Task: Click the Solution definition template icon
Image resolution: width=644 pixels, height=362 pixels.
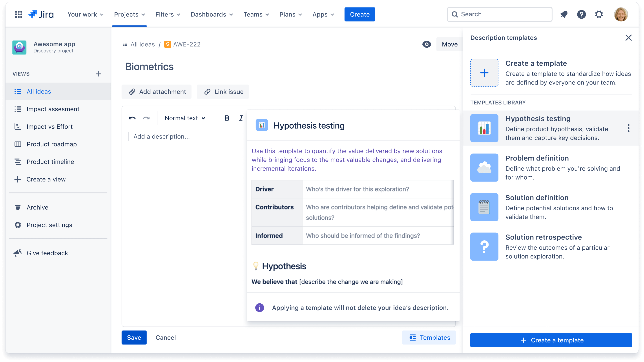Action: click(x=484, y=207)
